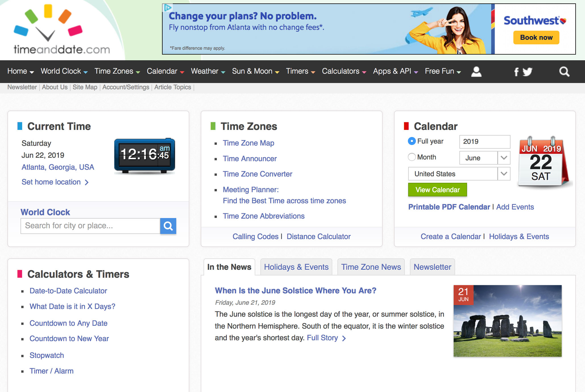Viewport: 585px width, 392px height.
Task: Open the Calculators nav menu
Action: [x=344, y=71]
